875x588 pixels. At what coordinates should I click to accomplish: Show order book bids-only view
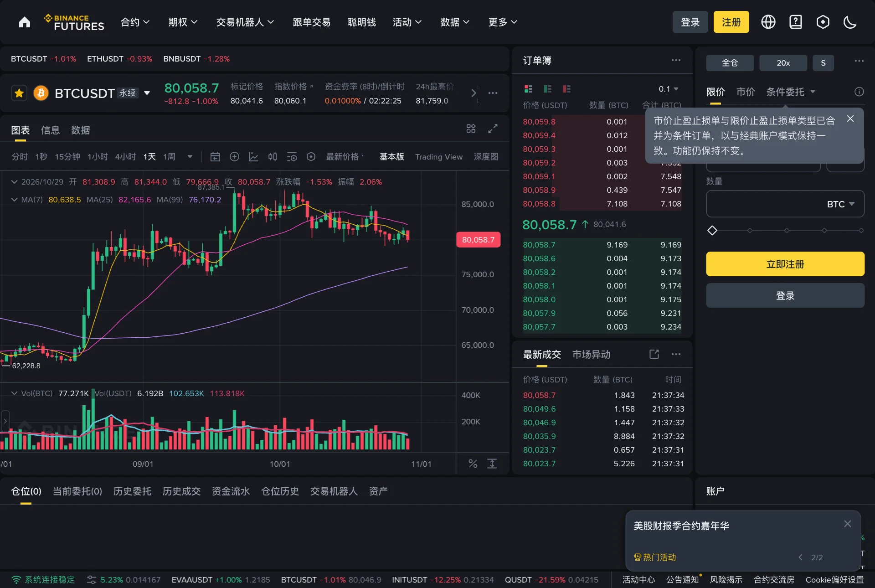coord(548,89)
